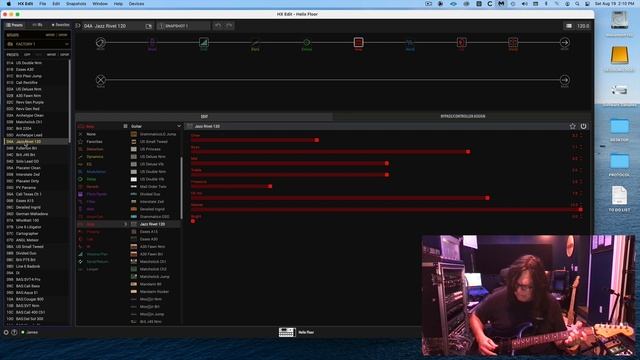Open the Window menu
The height and width of the screenshot is (360, 640).
pyautogui.click(x=100, y=4)
